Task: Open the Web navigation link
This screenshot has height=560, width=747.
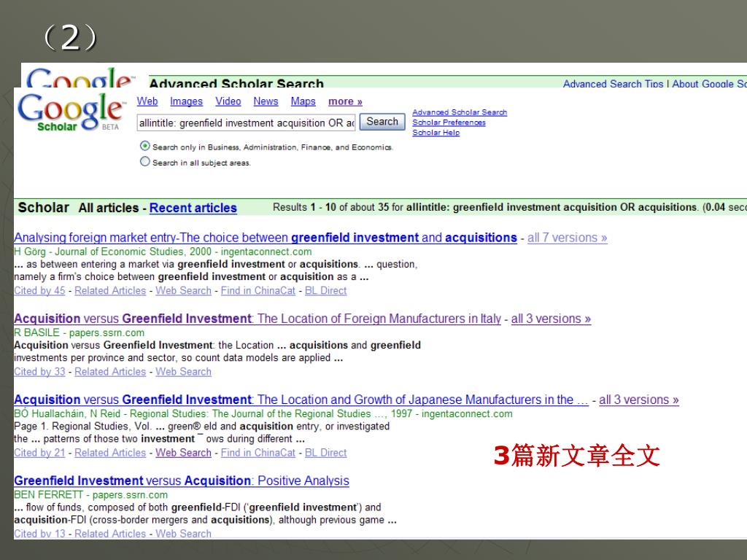Action: tap(147, 101)
